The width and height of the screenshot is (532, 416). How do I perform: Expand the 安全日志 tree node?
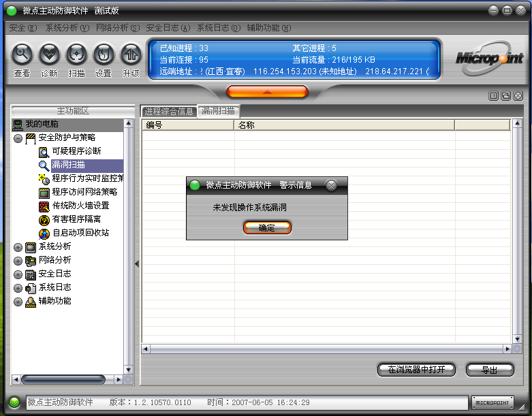(18, 274)
